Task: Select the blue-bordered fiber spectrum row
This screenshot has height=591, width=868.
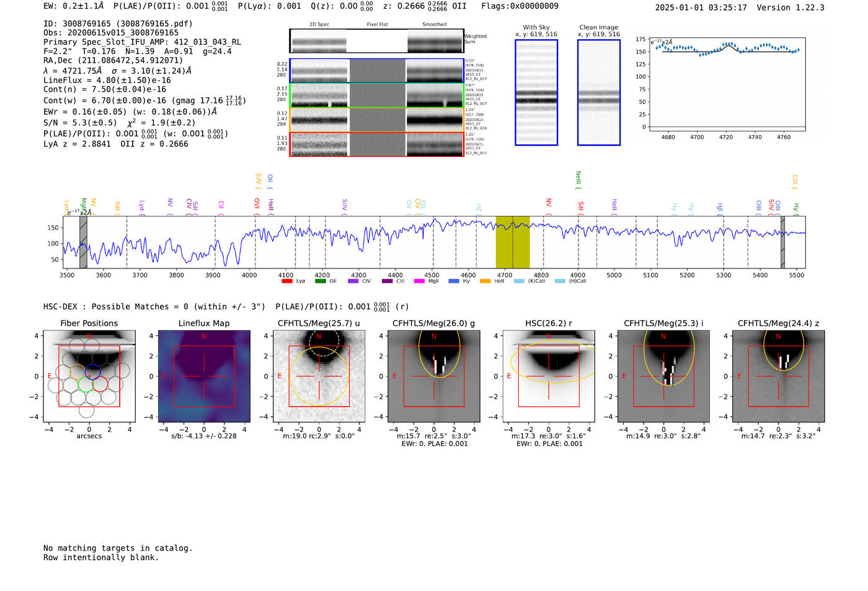Action: pos(377,71)
